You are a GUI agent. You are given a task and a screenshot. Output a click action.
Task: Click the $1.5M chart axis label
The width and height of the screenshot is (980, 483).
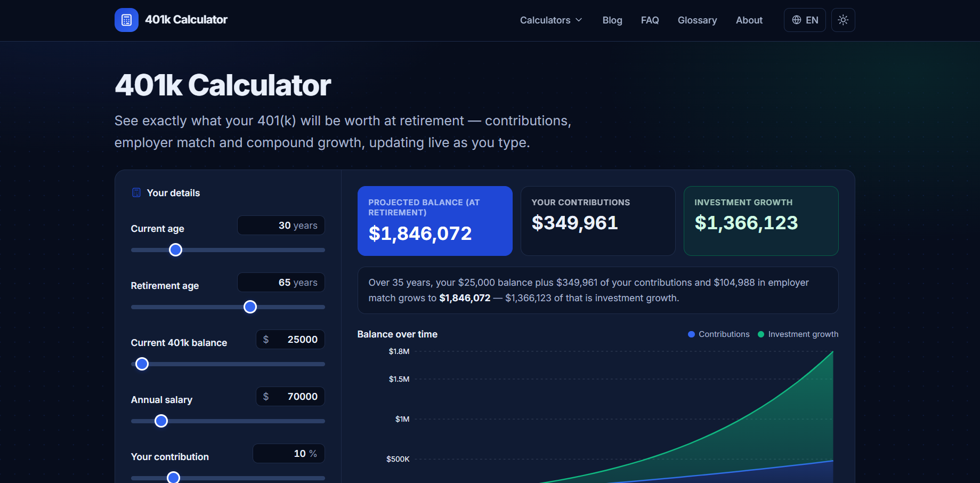(x=399, y=379)
